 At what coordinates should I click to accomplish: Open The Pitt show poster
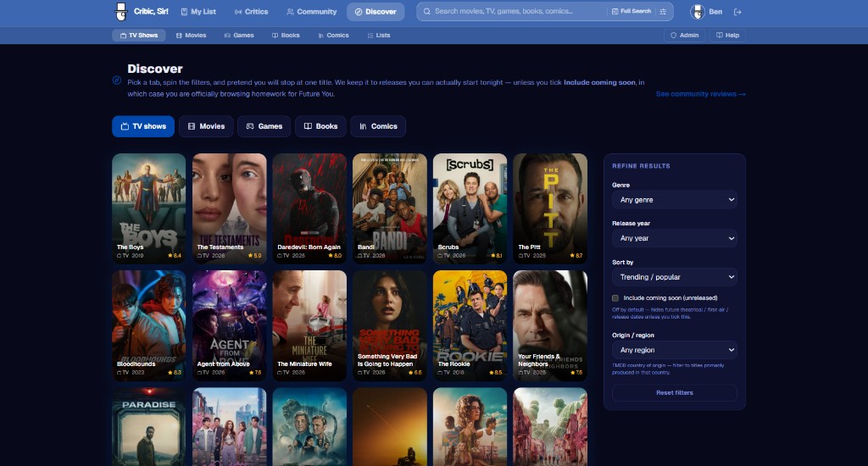pyautogui.click(x=549, y=208)
